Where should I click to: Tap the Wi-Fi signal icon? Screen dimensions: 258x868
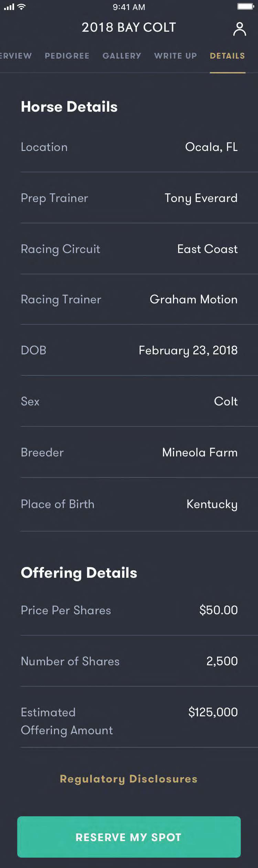tap(22, 7)
